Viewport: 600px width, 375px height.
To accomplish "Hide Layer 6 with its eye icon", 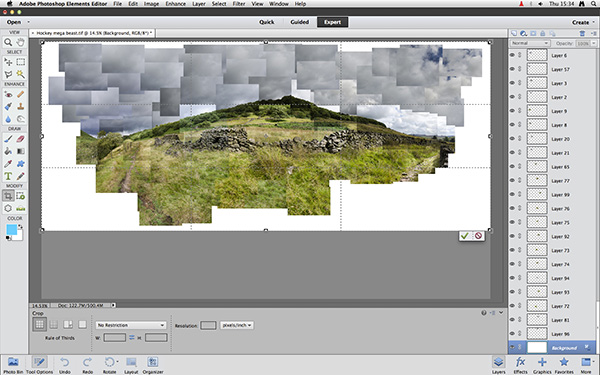I will pyautogui.click(x=512, y=55).
